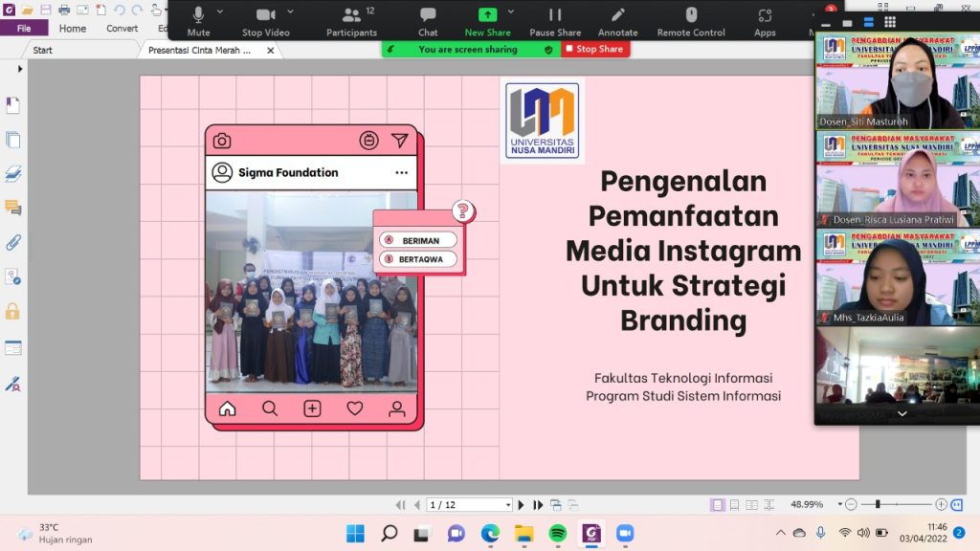Screen dimensions: 980x551
Task: Open the File menu
Action: pyautogui.click(x=24, y=28)
